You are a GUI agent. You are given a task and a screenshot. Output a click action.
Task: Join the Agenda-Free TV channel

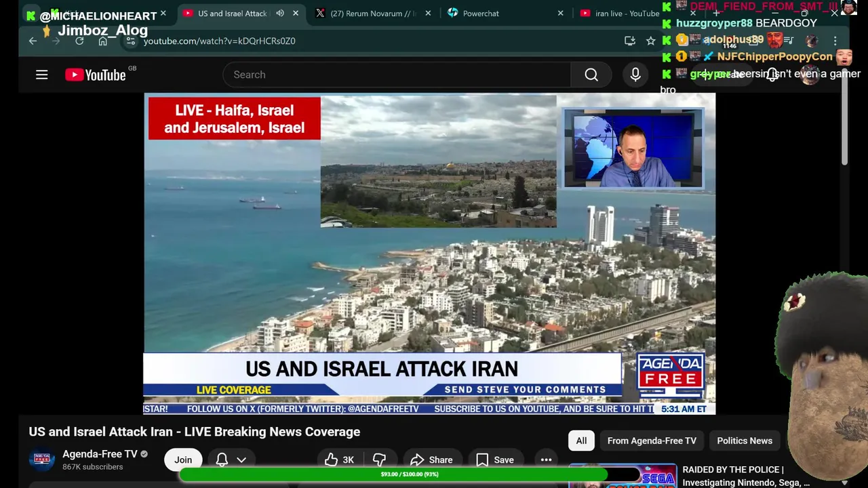[x=183, y=460]
